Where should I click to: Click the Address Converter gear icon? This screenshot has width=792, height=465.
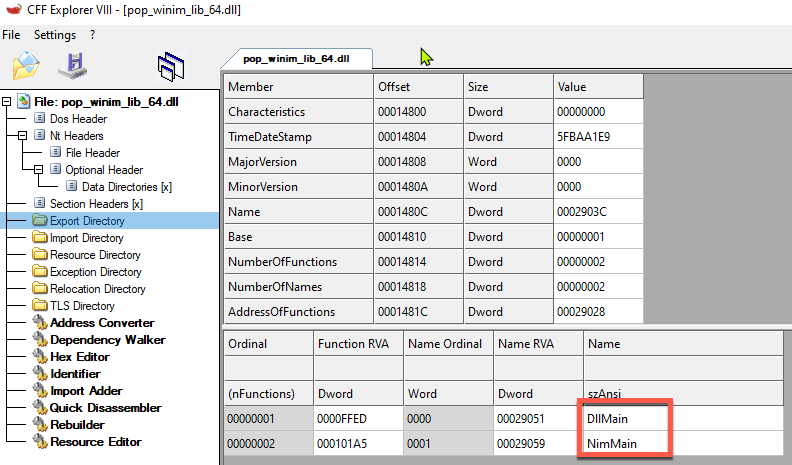click(40, 322)
